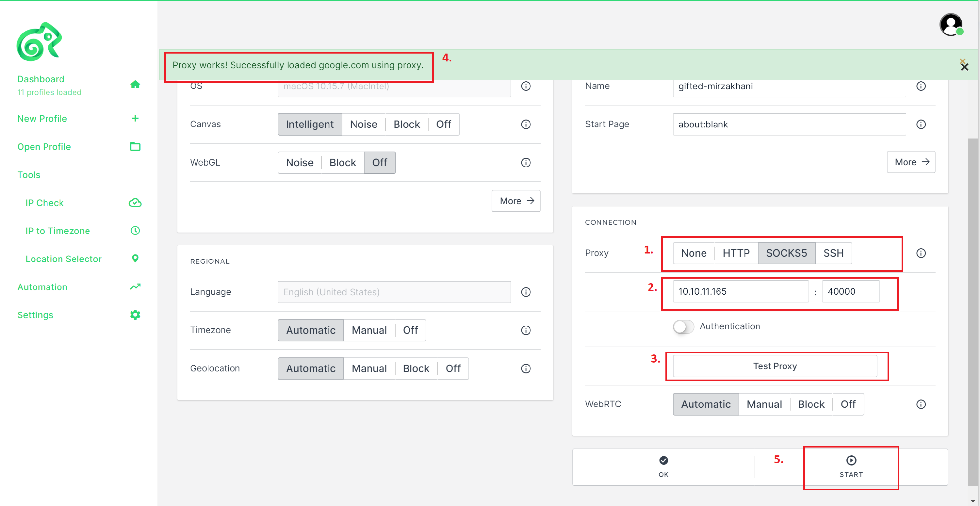Open the Automation menu item
This screenshot has height=506, width=980.
[x=42, y=287]
